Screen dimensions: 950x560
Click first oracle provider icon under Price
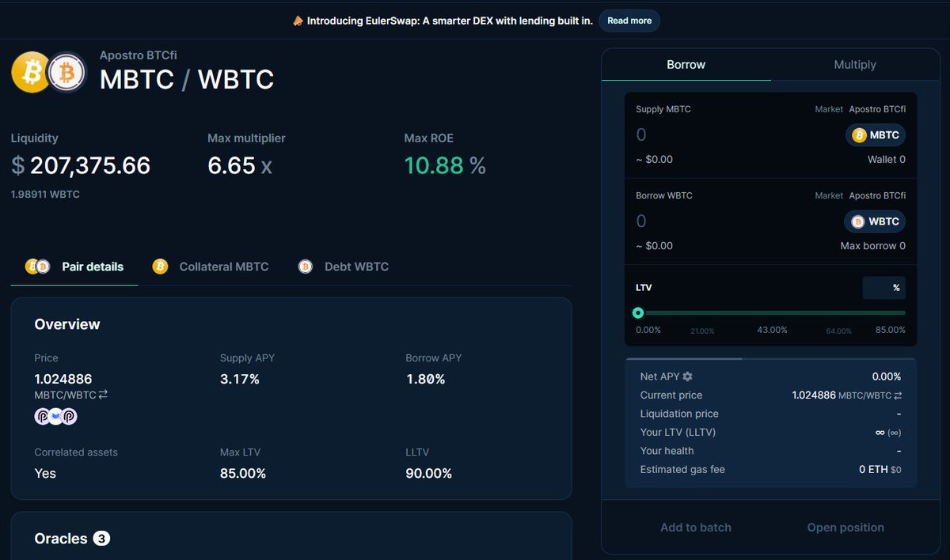43,416
